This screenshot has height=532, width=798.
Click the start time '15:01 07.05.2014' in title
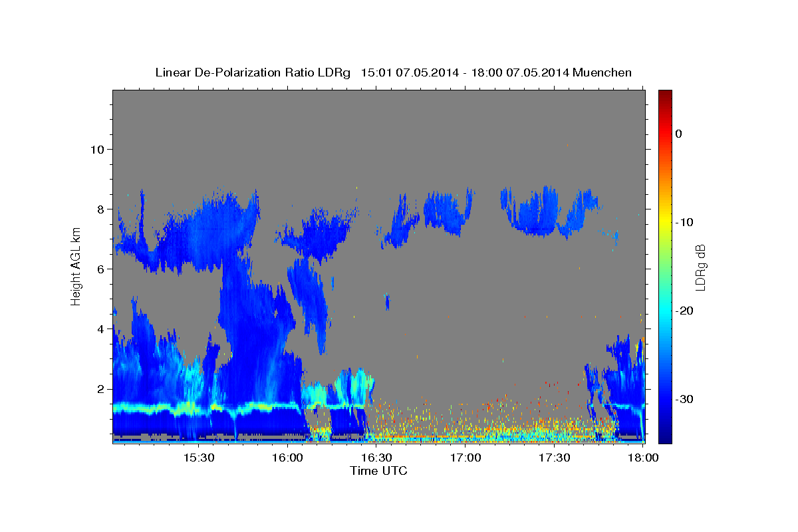410,72
